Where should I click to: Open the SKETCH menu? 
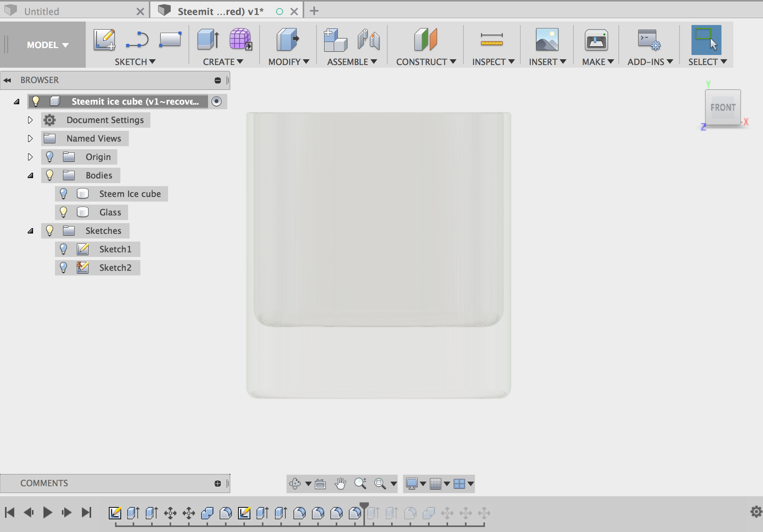[x=135, y=62]
